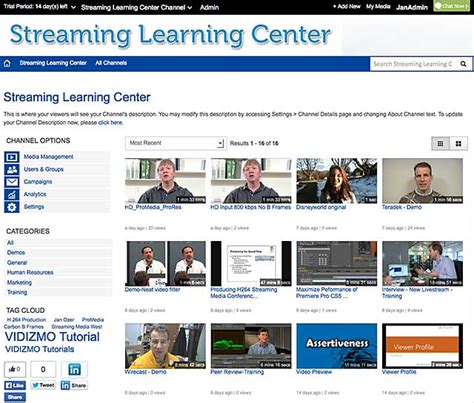Open the Admin menu

pos(209,7)
